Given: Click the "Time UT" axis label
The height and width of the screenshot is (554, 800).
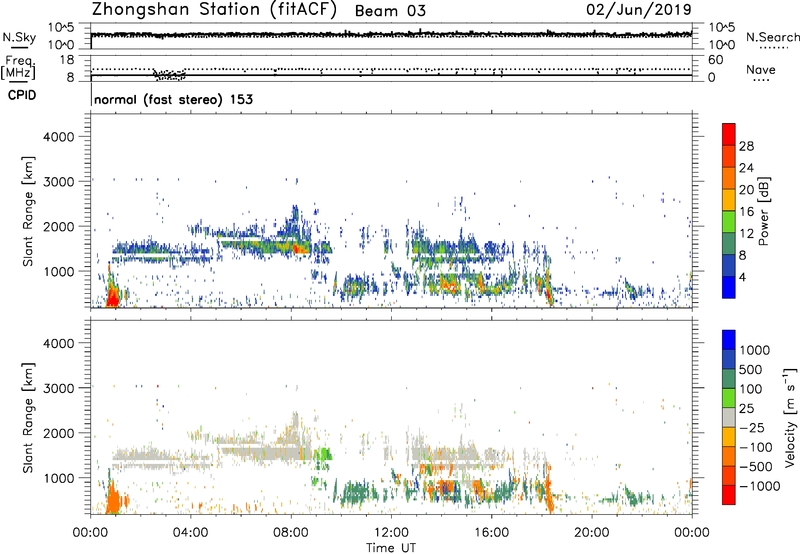Looking at the screenshot, I should pyautogui.click(x=391, y=548).
